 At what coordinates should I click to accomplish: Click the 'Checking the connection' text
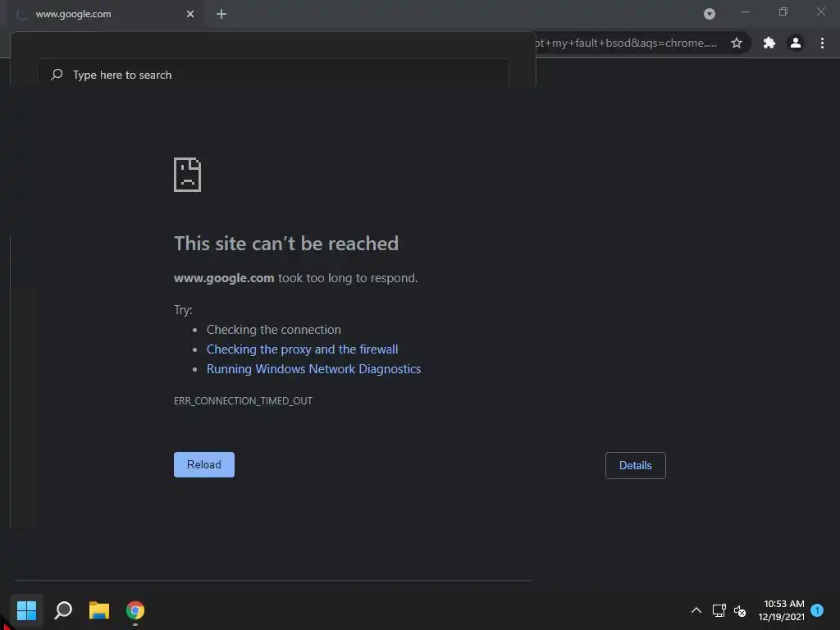pyautogui.click(x=274, y=330)
